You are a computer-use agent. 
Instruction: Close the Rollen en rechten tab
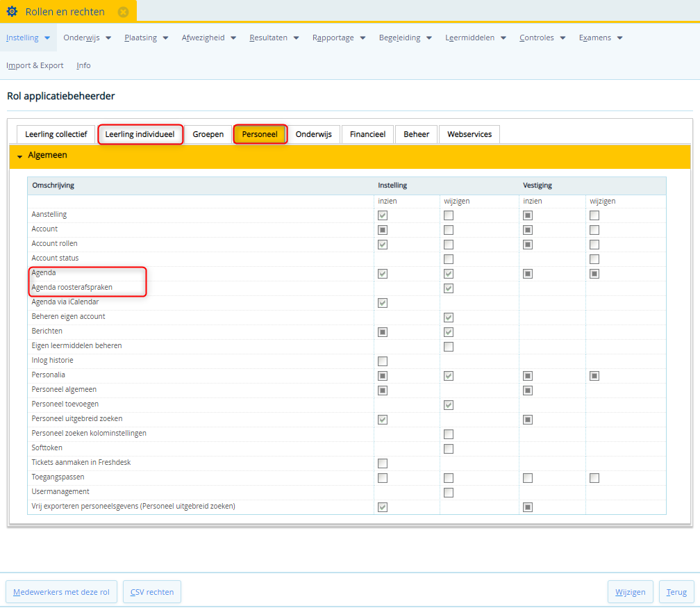[x=123, y=12]
